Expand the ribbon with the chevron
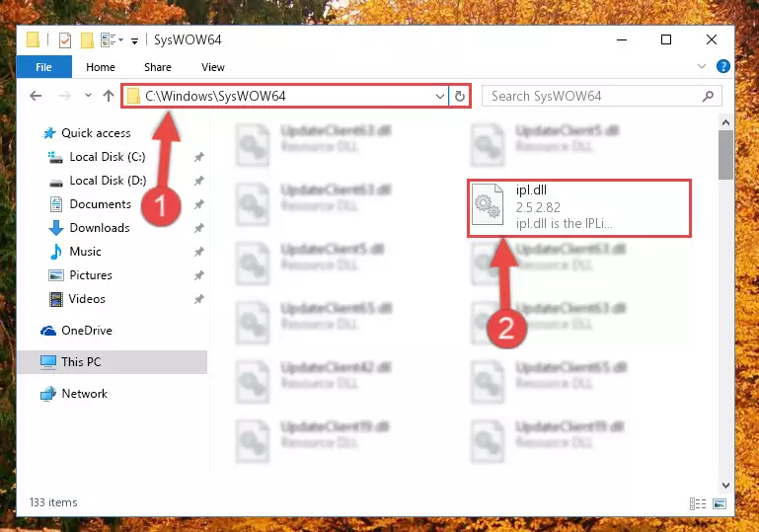 (x=701, y=66)
